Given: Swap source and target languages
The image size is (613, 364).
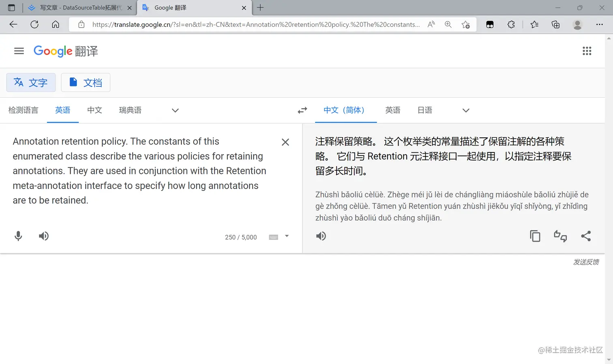Looking at the screenshot, I should click(302, 110).
